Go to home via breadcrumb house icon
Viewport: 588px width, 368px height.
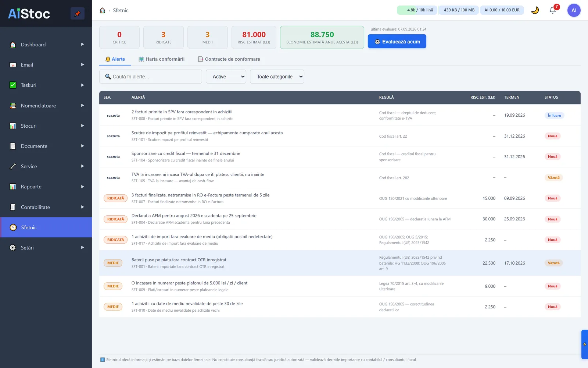coord(103,10)
